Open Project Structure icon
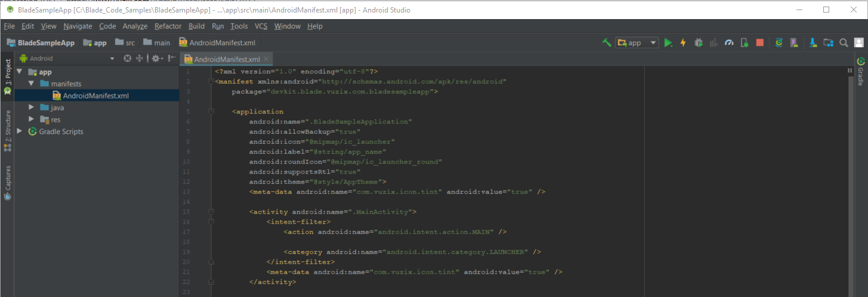This screenshot has width=868, height=297. [828, 42]
